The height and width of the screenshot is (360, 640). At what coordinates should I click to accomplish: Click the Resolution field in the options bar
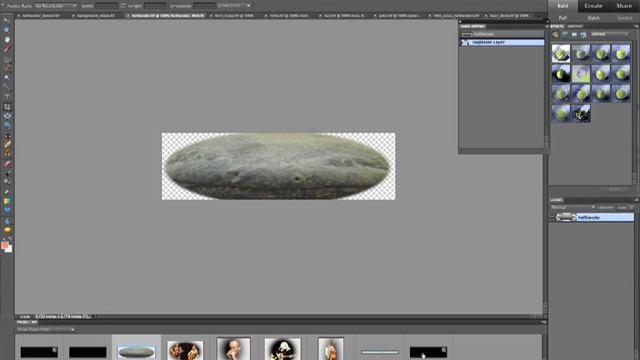pos(204,6)
